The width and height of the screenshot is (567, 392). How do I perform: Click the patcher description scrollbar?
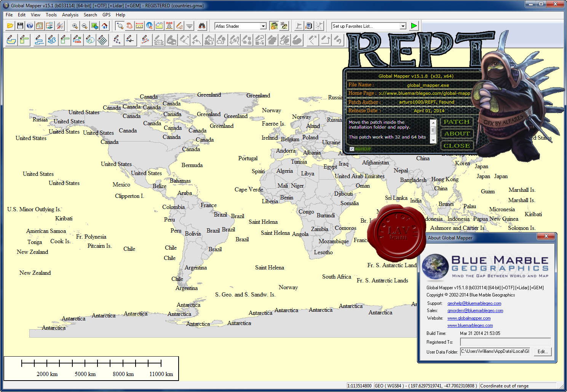point(433,131)
